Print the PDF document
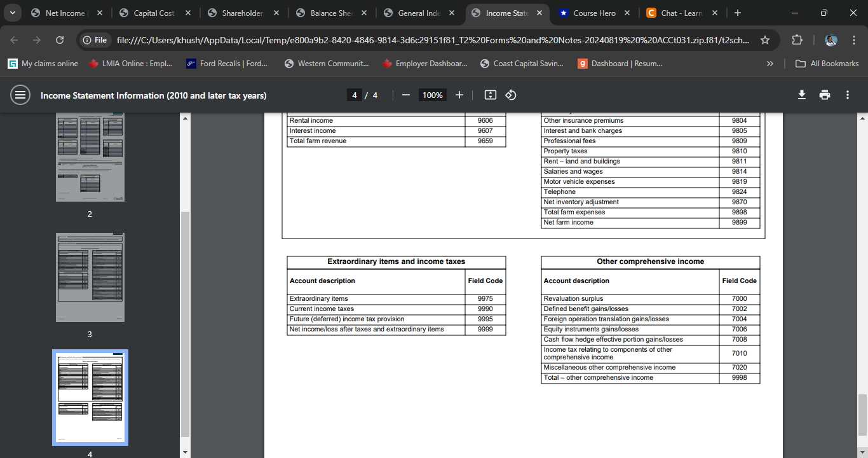The height and width of the screenshot is (458, 868). 825,95
